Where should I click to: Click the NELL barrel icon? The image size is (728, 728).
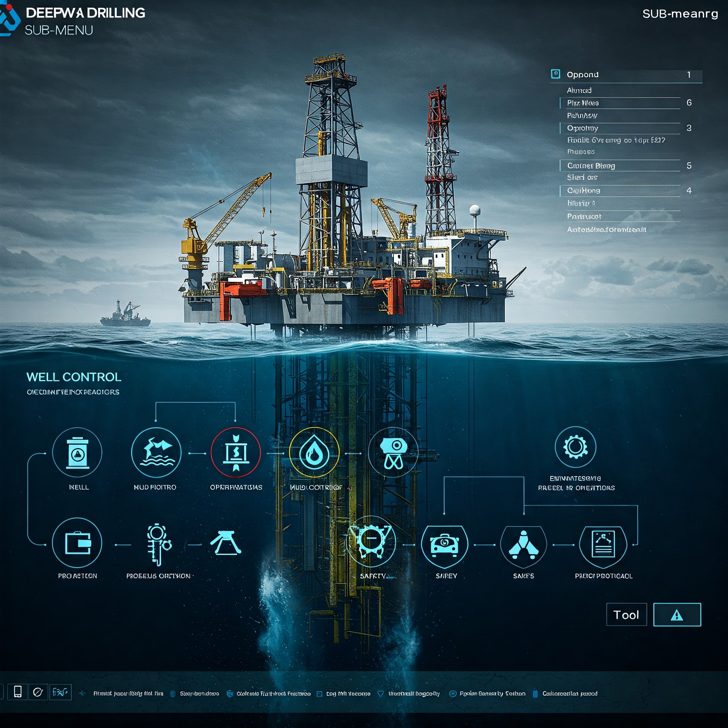[x=77, y=453]
